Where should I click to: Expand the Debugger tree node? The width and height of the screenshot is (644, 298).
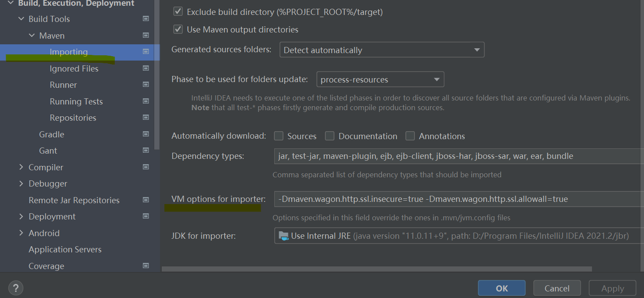pyautogui.click(x=21, y=183)
